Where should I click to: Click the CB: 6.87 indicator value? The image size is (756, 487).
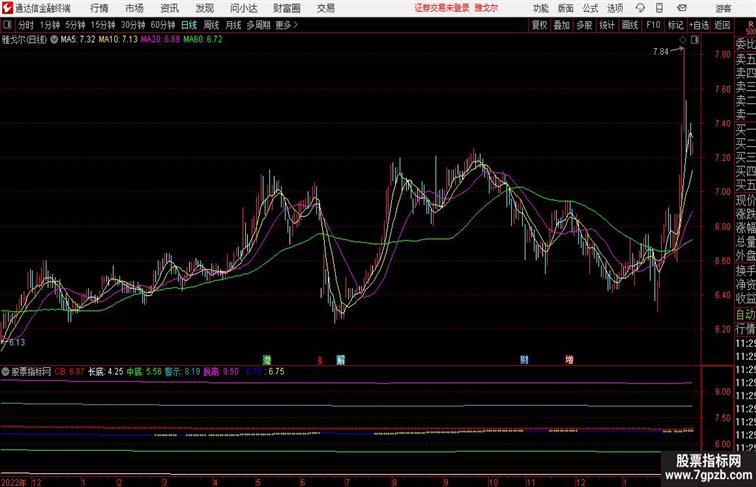[69, 372]
